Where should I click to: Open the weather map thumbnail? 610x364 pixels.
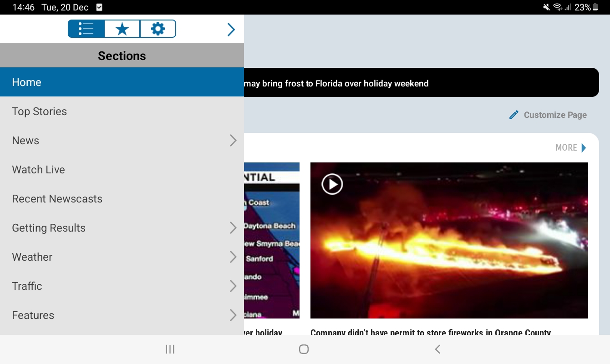pos(272,240)
